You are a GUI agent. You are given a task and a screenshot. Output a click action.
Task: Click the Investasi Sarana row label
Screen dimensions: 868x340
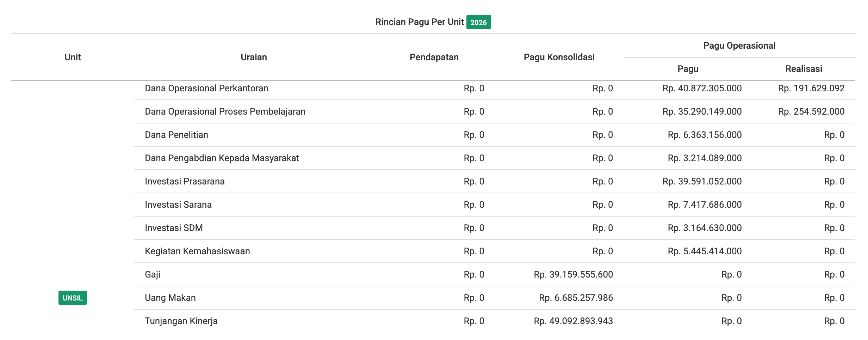point(178,205)
